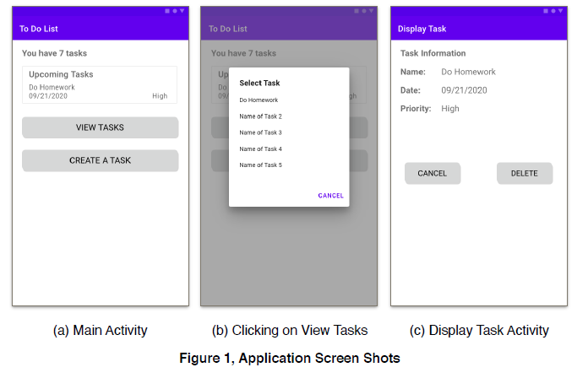Select 'You have 7 tasks' text in Main Activity

pyautogui.click(x=54, y=53)
